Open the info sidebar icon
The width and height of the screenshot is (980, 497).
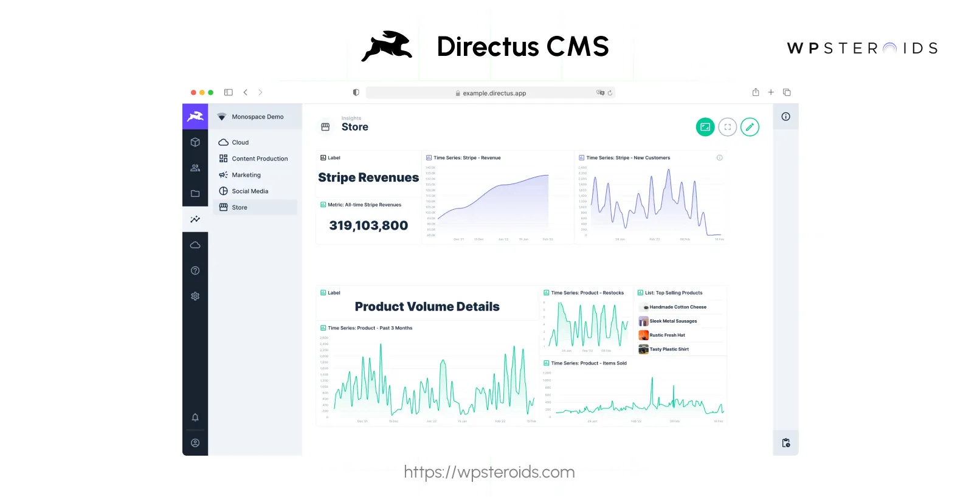coord(786,117)
